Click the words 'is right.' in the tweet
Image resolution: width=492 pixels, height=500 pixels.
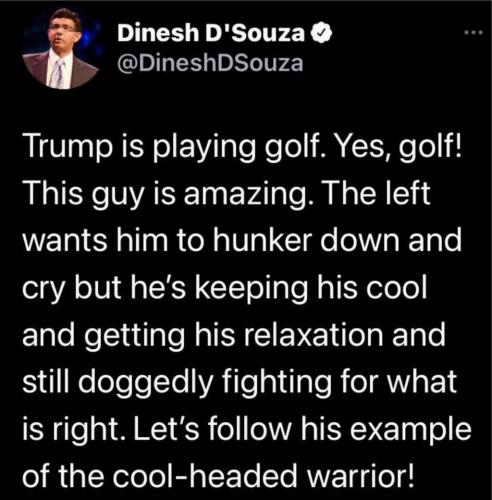(75, 429)
